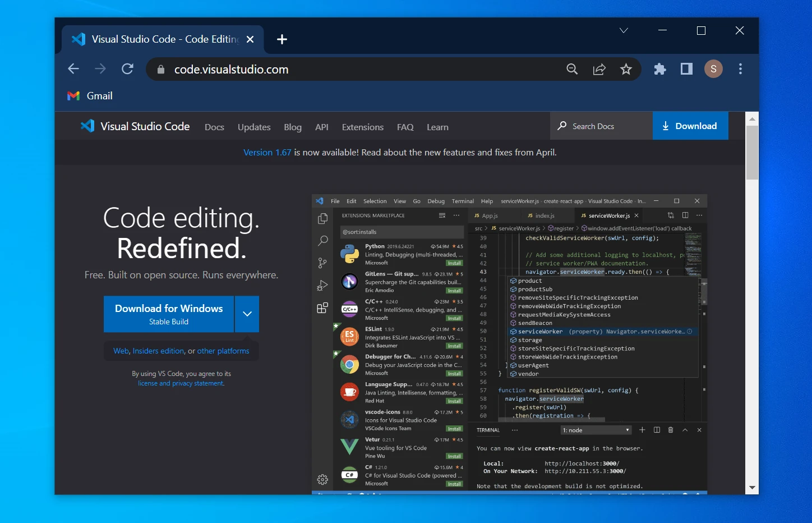Click the blue Download button in the navbar
This screenshot has height=523, width=812.
690,126
